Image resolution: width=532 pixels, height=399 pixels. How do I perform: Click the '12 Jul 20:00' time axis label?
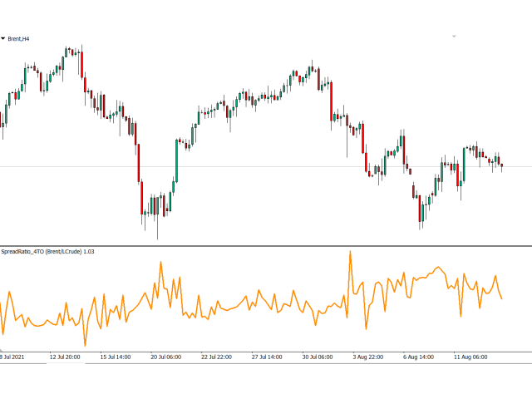65,357
